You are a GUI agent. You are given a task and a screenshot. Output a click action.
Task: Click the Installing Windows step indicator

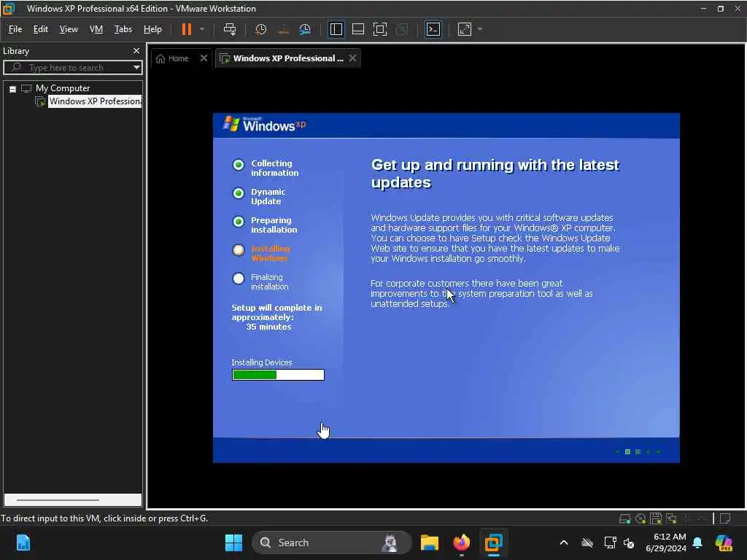[239, 250]
